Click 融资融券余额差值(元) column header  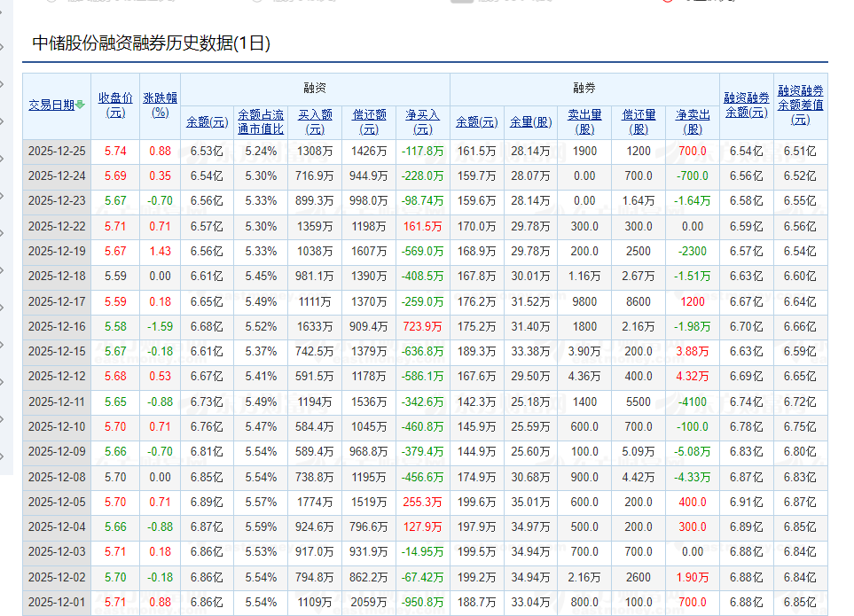pos(801,105)
